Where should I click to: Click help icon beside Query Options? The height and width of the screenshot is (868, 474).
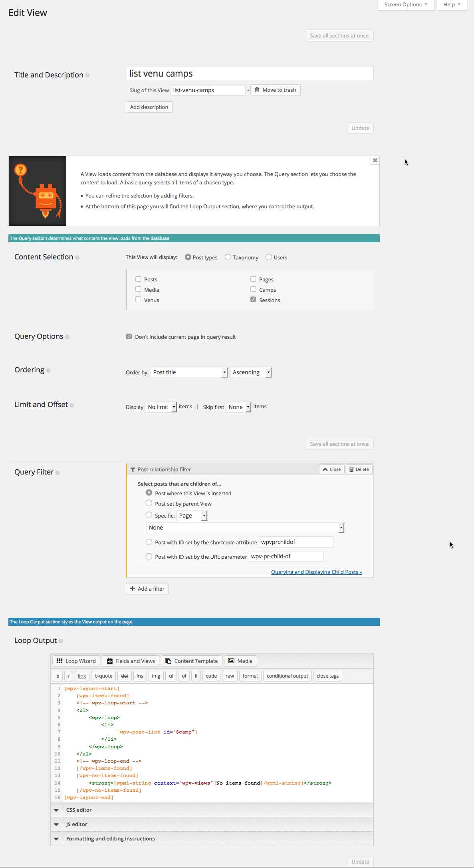(x=67, y=337)
